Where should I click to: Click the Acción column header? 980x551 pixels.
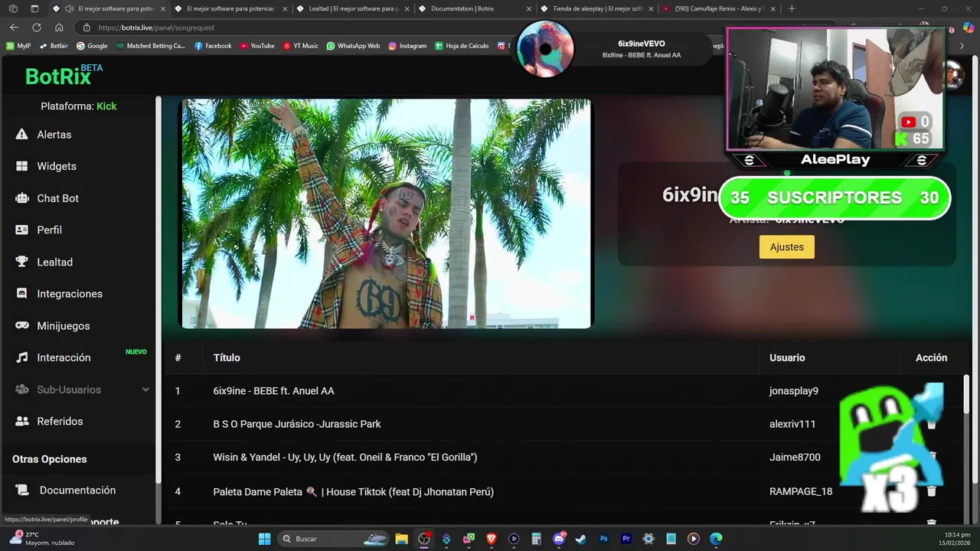click(931, 357)
